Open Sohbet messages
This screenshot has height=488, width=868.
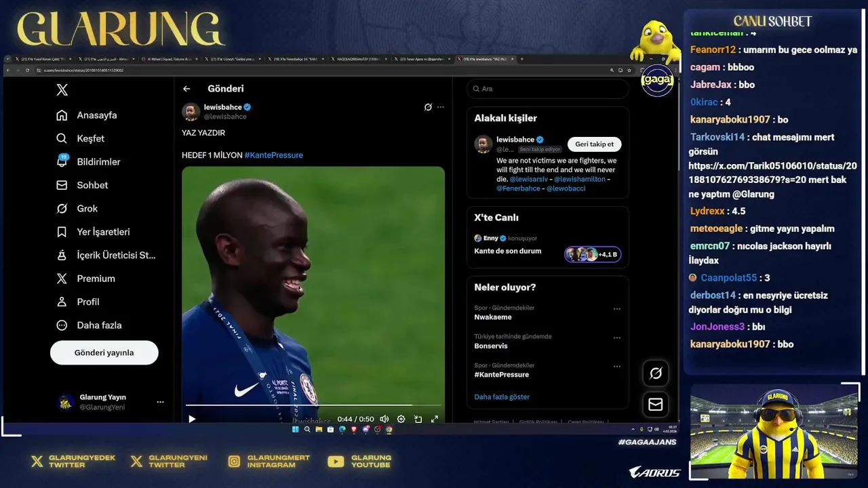click(x=82, y=185)
